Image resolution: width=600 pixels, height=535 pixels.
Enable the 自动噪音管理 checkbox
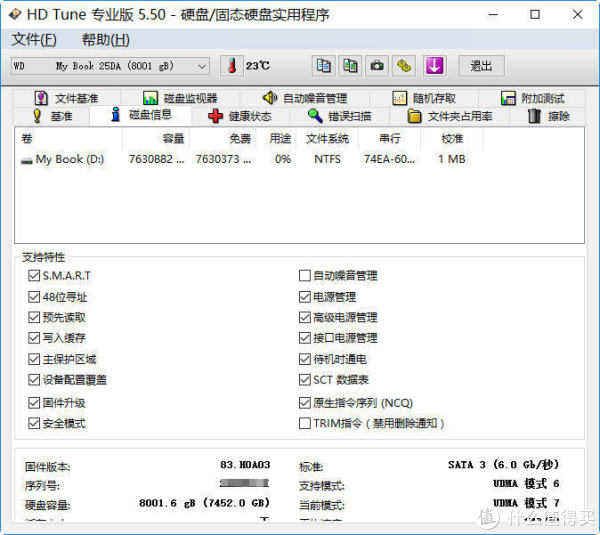pos(305,275)
